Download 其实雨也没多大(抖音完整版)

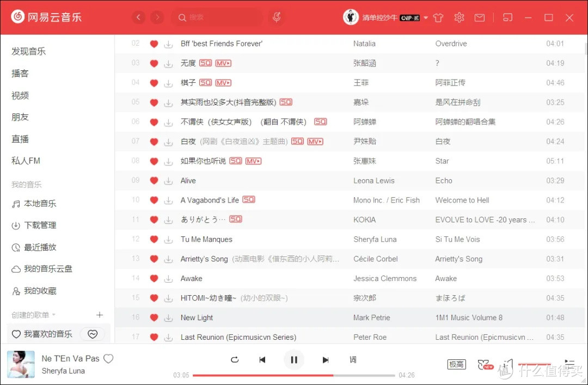tap(168, 102)
